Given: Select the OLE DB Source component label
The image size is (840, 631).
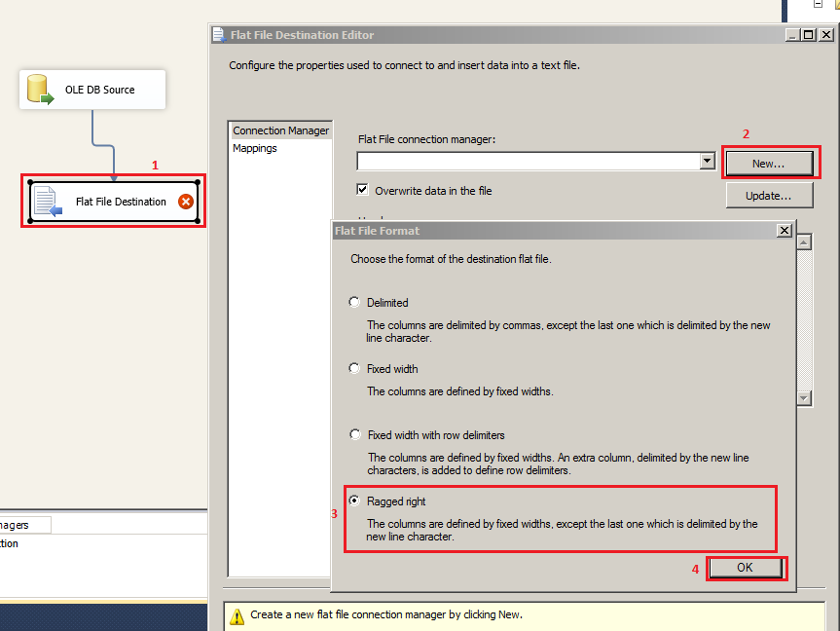Looking at the screenshot, I should click(x=100, y=90).
